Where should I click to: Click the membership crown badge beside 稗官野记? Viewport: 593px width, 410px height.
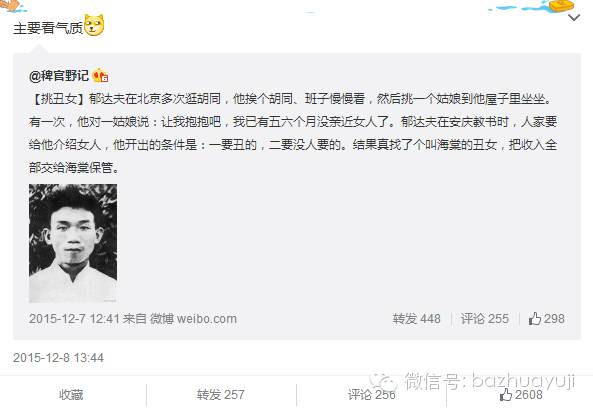pyautogui.click(x=100, y=76)
